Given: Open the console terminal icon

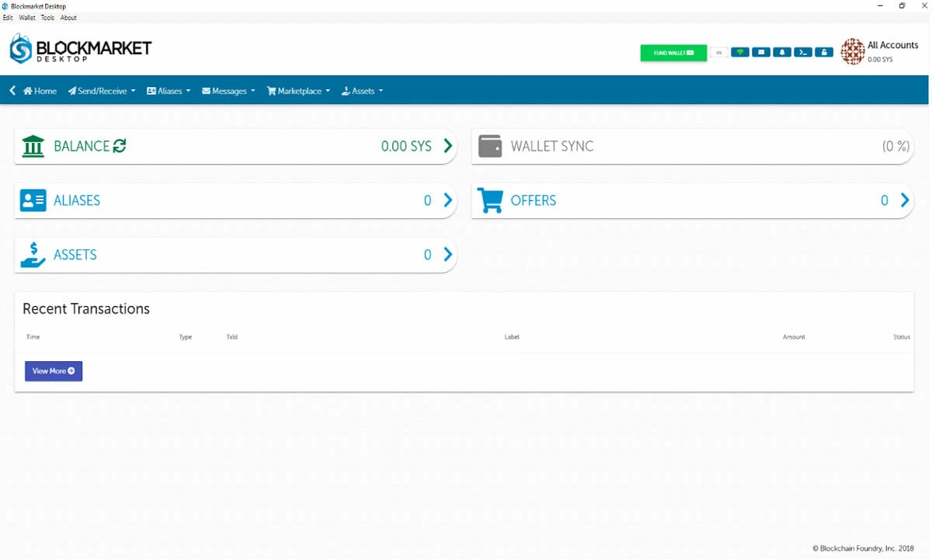Looking at the screenshot, I should [803, 53].
